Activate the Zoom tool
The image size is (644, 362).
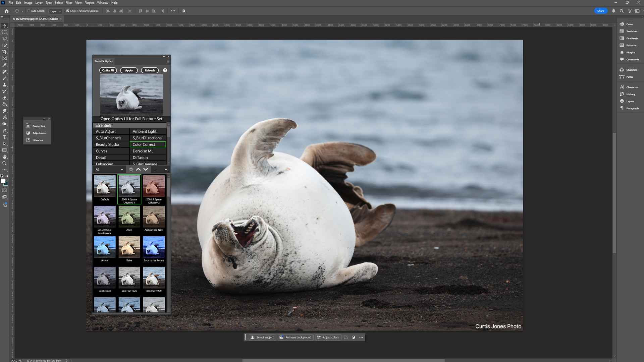(4, 163)
